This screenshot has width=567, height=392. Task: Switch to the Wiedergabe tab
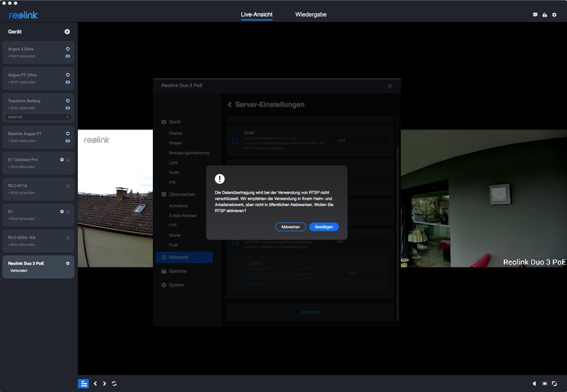(310, 14)
